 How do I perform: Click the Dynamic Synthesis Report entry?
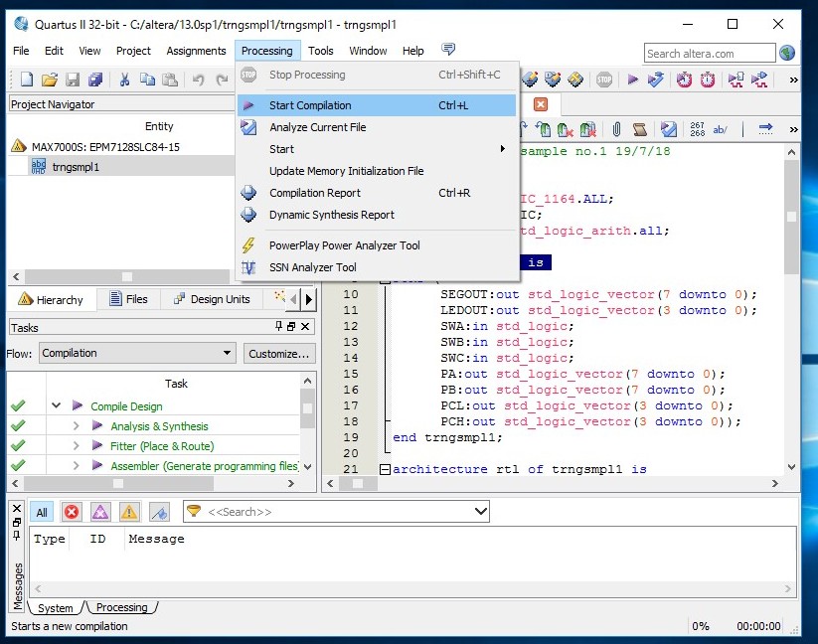(x=376, y=215)
